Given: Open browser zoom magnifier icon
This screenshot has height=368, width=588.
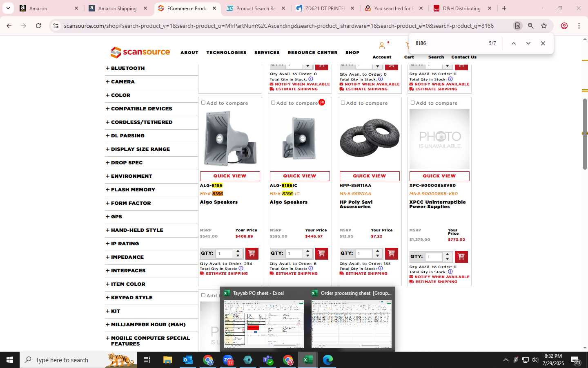Looking at the screenshot, I should coord(530,26).
